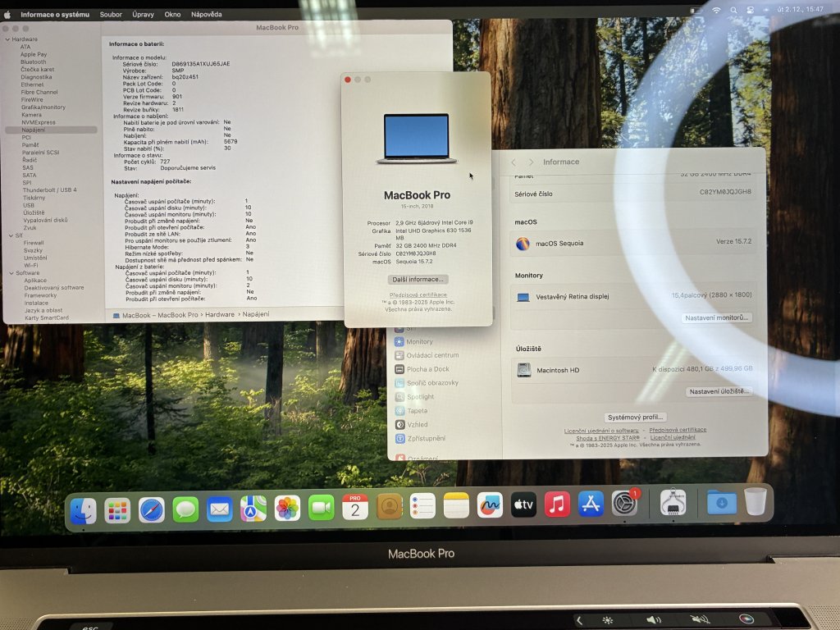This screenshot has height=630, width=840.
Task: Collapse the Síť section in sidebar
Action: point(11,235)
